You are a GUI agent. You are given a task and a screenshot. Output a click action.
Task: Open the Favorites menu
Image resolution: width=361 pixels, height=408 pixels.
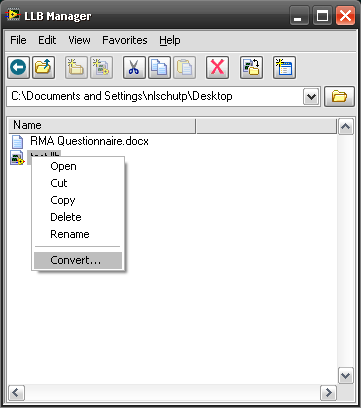125,40
